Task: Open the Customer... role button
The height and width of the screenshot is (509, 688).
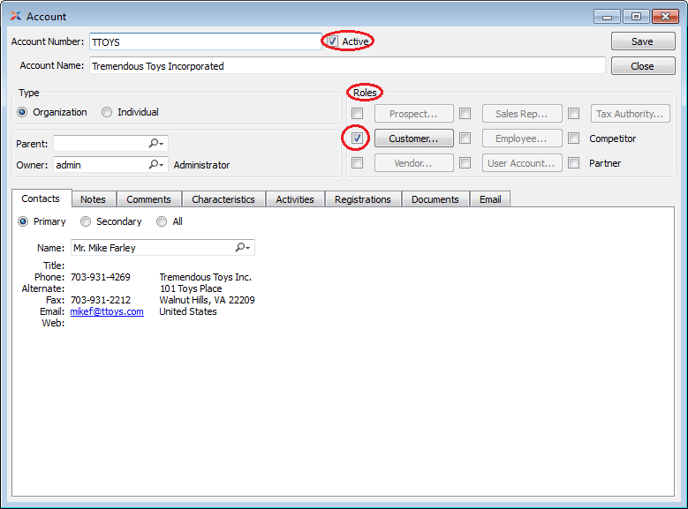Action: pos(414,139)
